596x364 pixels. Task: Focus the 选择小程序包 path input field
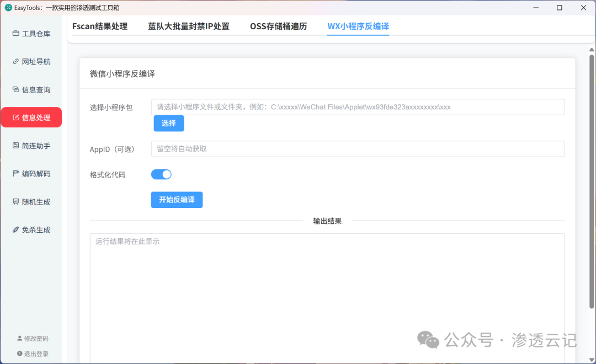pos(358,107)
